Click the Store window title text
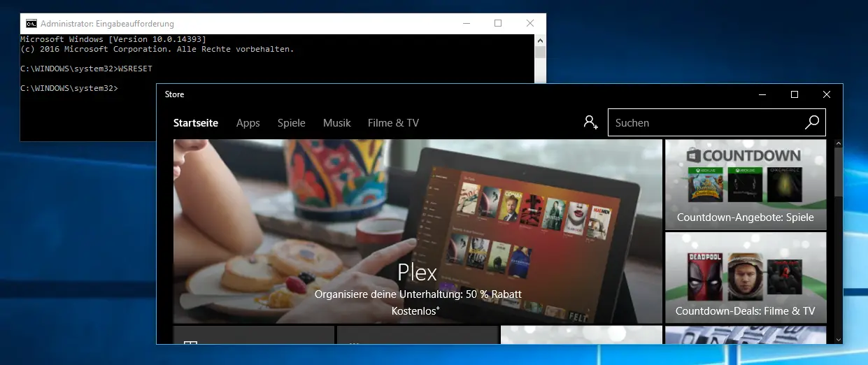 (175, 94)
